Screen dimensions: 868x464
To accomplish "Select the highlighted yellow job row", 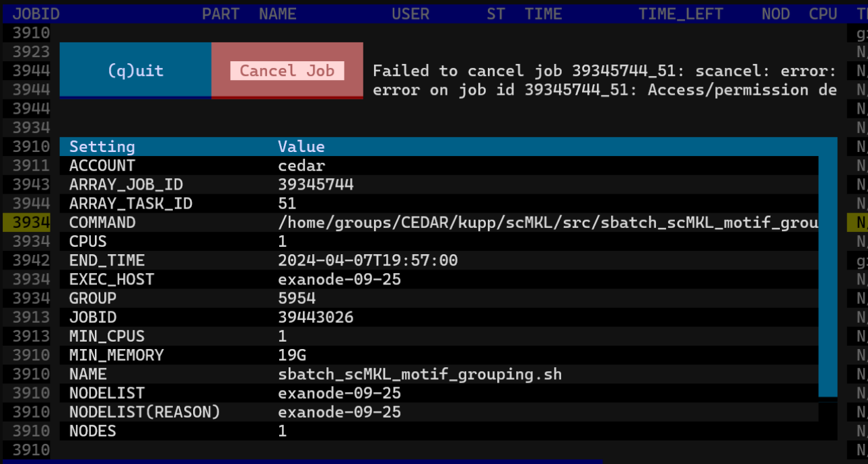I will (27, 223).
